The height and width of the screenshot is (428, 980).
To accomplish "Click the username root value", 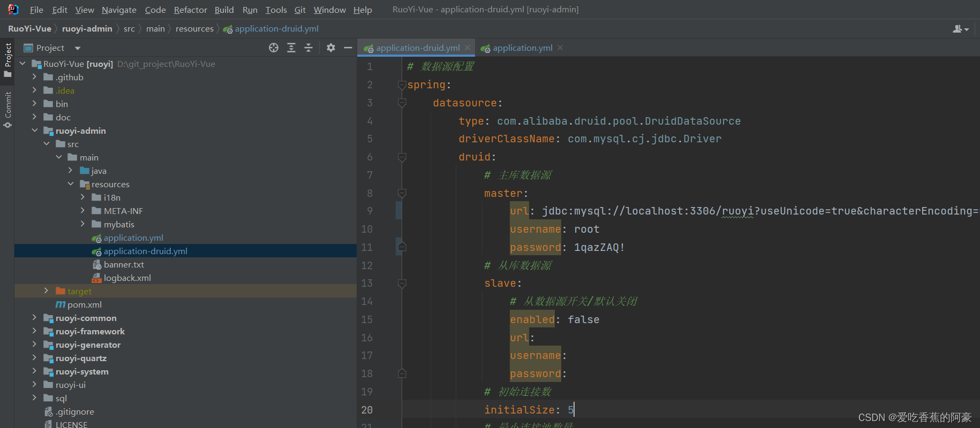I will coord(586,229).
